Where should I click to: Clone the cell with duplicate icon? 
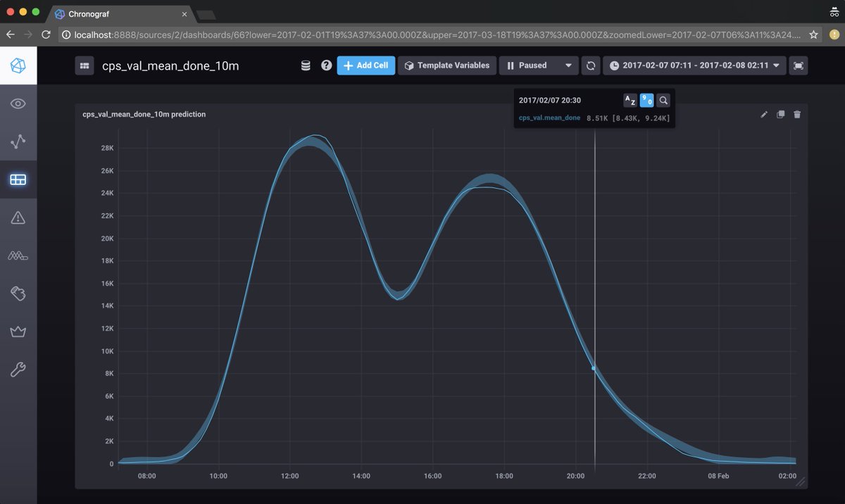tap(780, 114)
